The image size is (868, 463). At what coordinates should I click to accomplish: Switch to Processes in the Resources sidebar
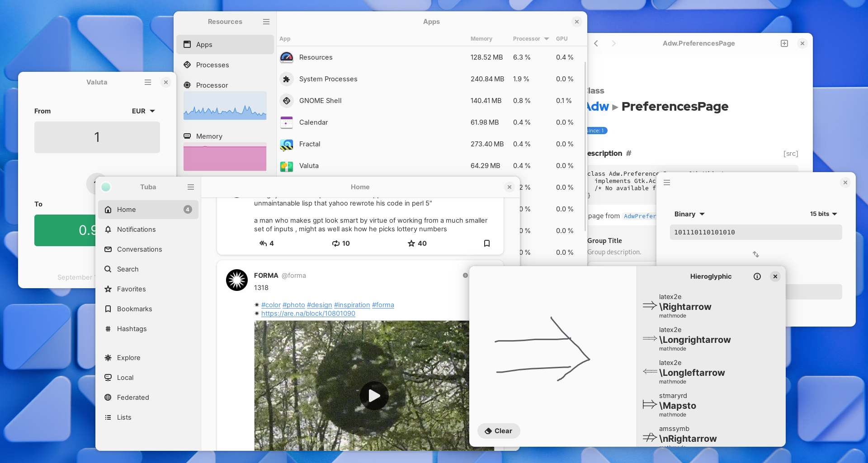point(212,65)
